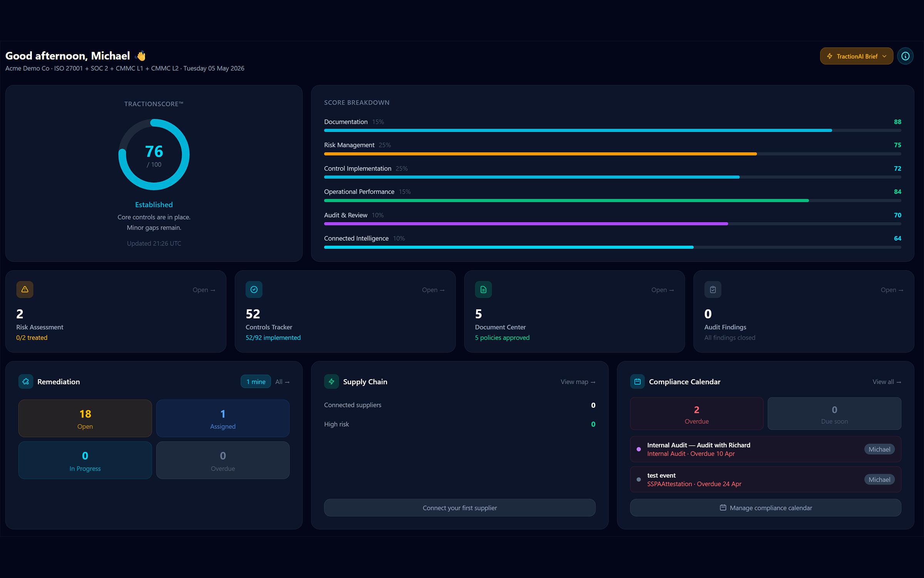The height and width of the screenshot is (578, 924).
Task: Click the Documentation score progress bar
Action: tap(613, 131)
